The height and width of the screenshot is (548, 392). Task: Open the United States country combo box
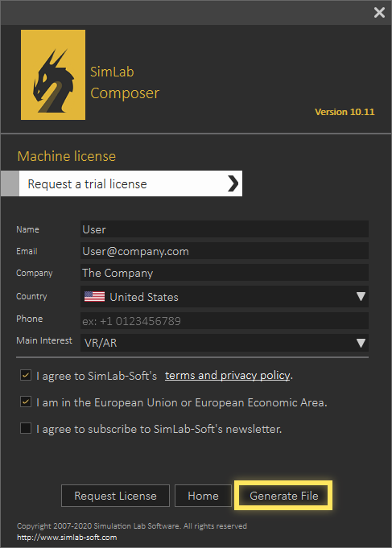coord(225,297)
